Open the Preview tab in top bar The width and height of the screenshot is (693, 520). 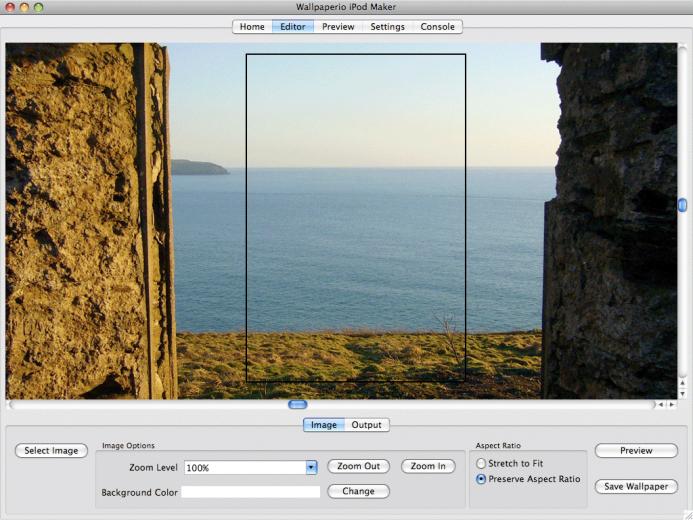[338, 27]
